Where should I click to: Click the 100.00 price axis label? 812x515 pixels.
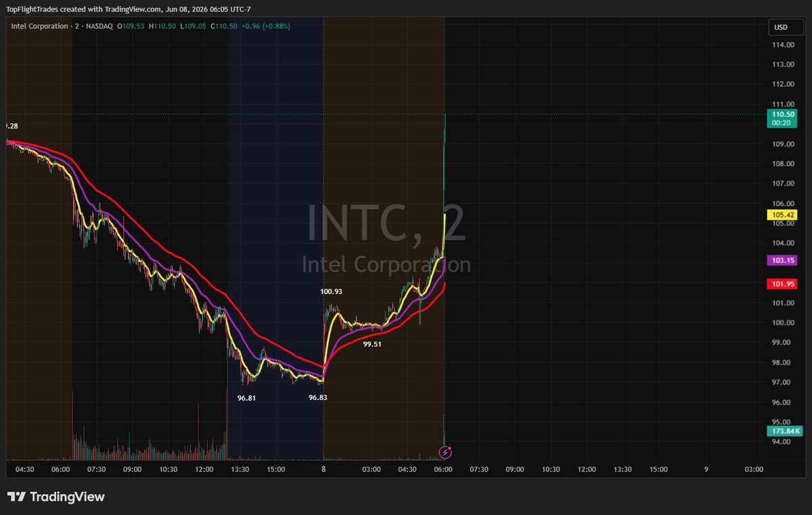pos(784,323)
